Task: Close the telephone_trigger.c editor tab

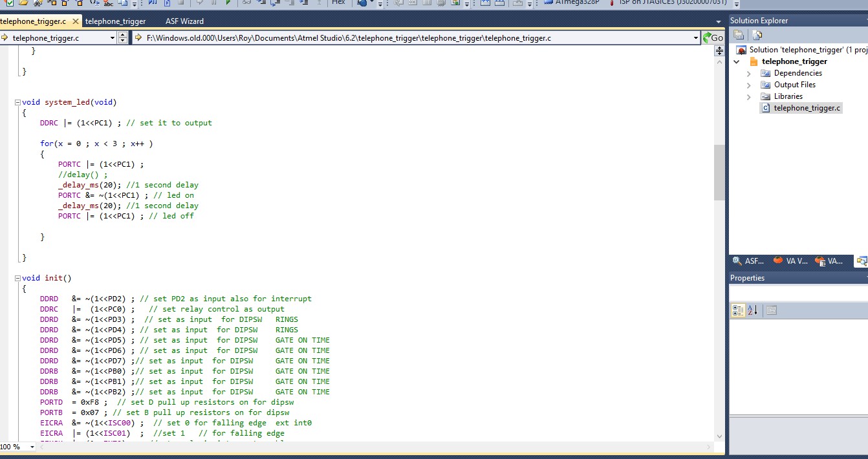Action: [x=76, y=21]
